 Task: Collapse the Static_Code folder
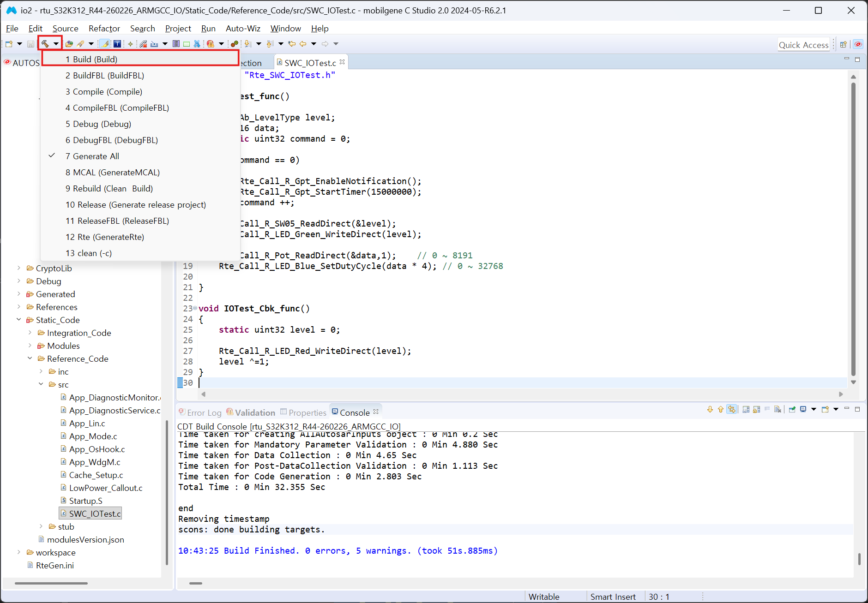coord(19,320)
